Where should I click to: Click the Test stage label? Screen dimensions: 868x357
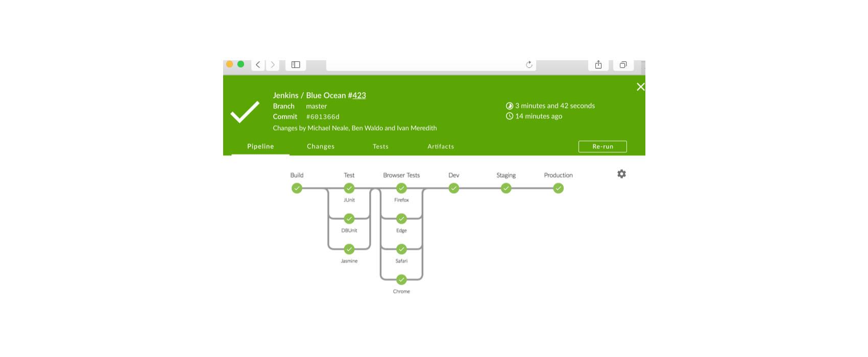[x=349, y=175]
